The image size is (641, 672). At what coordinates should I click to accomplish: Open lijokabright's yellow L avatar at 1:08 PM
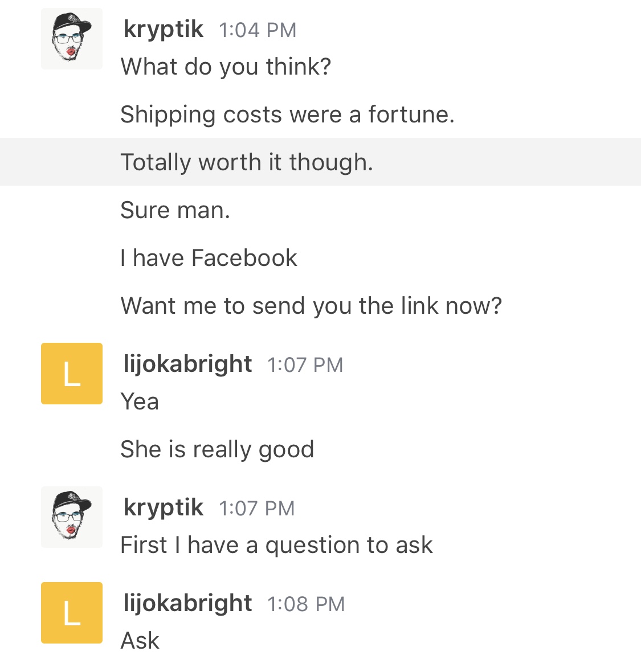pos(72,612)
